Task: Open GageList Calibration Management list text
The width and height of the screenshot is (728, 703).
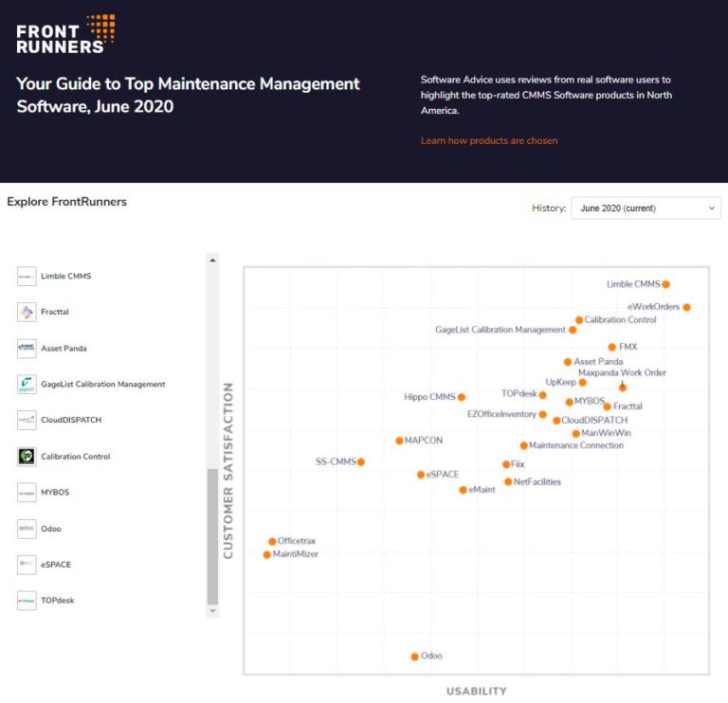Action: tap(103, 385)
